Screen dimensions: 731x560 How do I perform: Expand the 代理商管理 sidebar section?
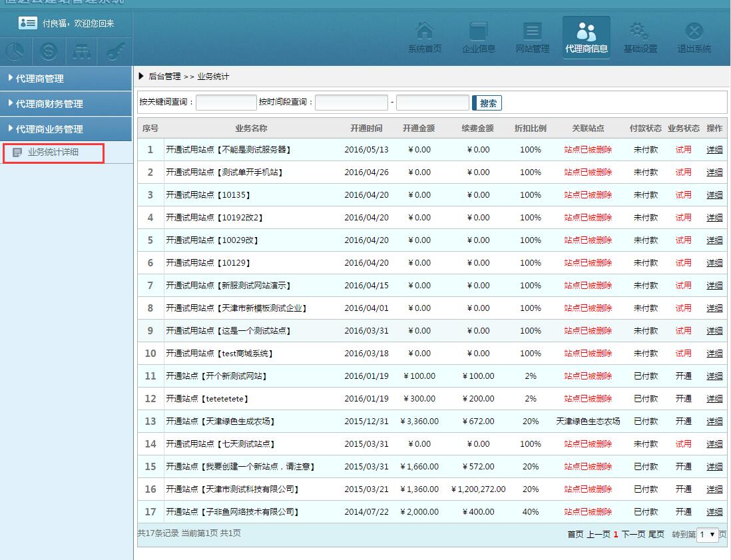point(66,79)
